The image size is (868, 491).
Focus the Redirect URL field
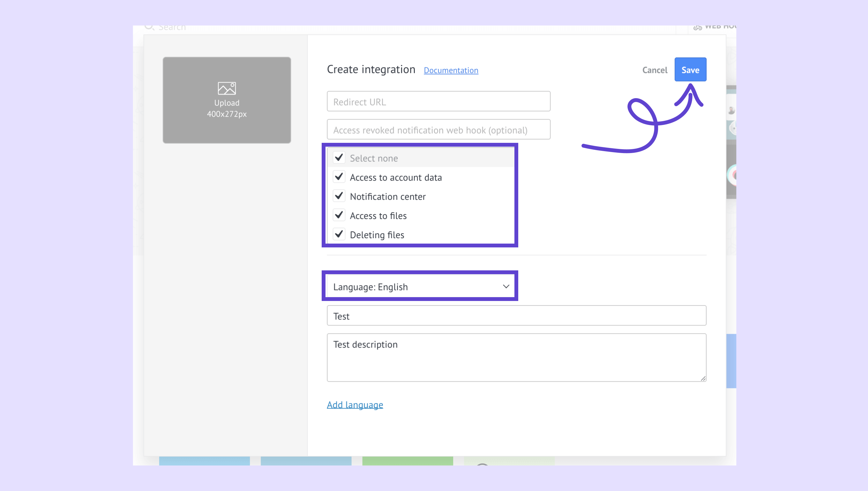point(438,101)
